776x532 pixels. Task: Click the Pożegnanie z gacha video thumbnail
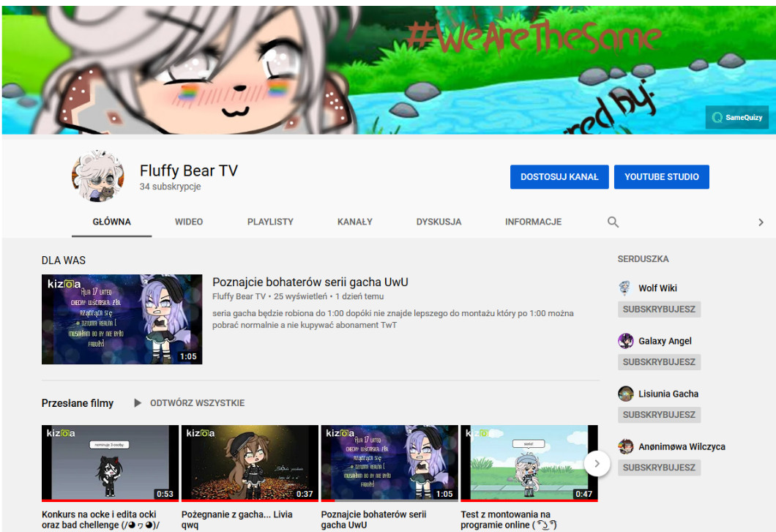(x=250, y=463)
